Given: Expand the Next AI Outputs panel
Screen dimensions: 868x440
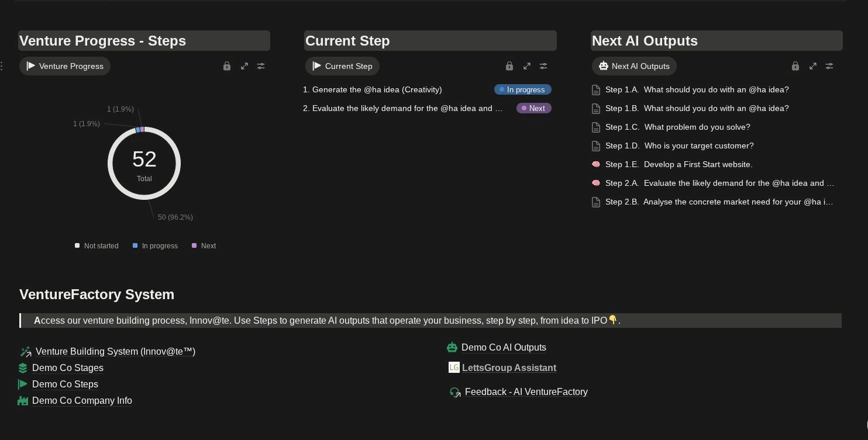Looking at the screenshot, I should [x=812, y=66].
